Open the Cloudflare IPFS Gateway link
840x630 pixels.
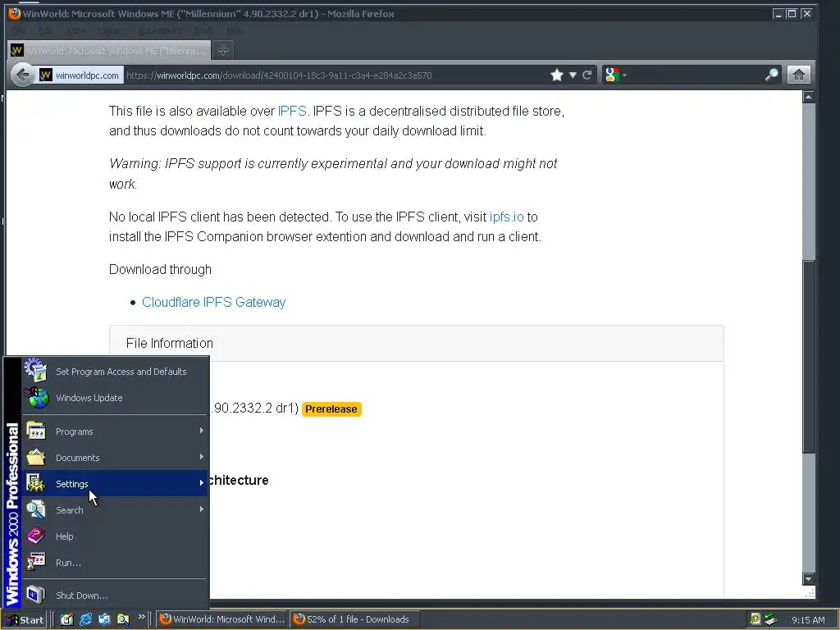(214, 302)
